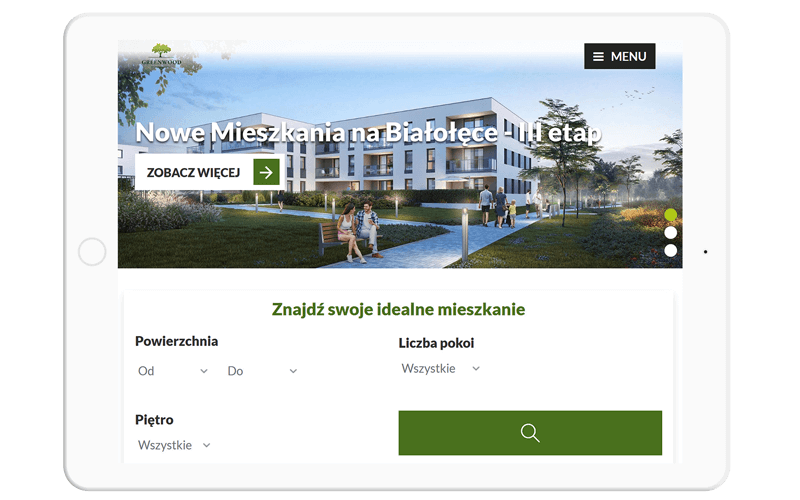Click the ZOBACZ WIĘCEJ button text
Viewport: 800px width, 500px height.
(193, 172)
